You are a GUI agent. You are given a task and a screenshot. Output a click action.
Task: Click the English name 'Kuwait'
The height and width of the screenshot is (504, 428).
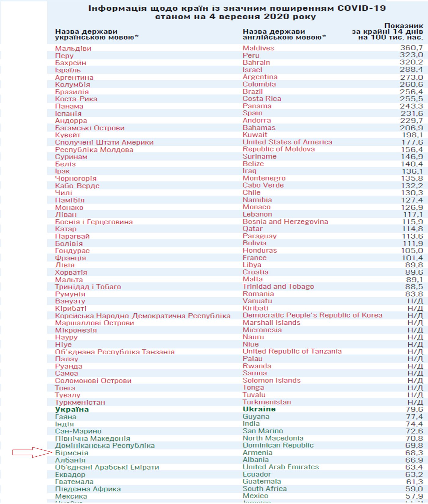255,134
